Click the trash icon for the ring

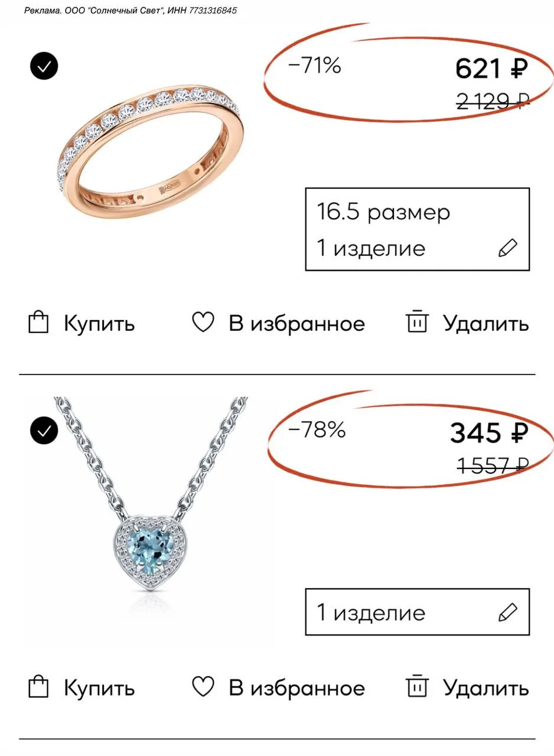click(x=417, y=322)
